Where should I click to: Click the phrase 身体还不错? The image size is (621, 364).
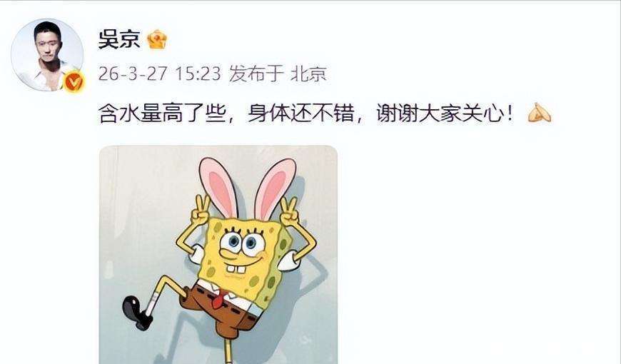coord(301,114)
